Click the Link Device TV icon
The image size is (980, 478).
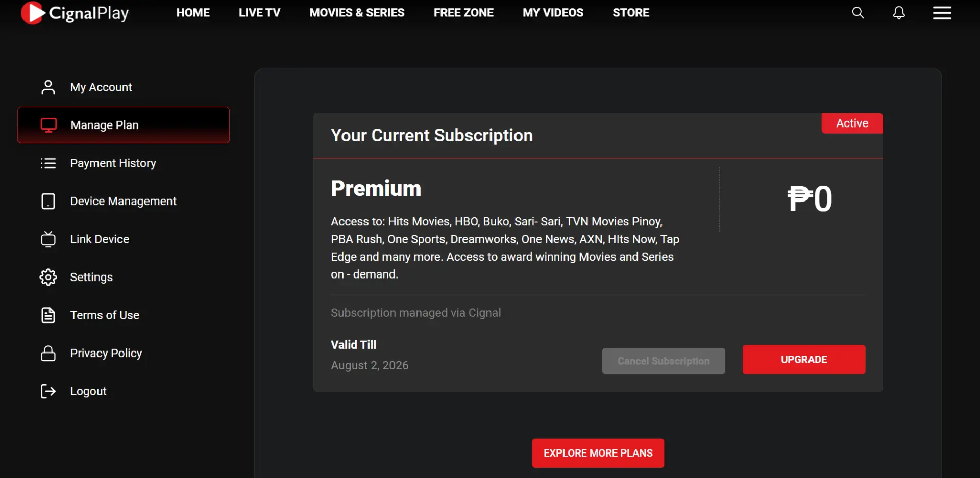coord(48,239)
